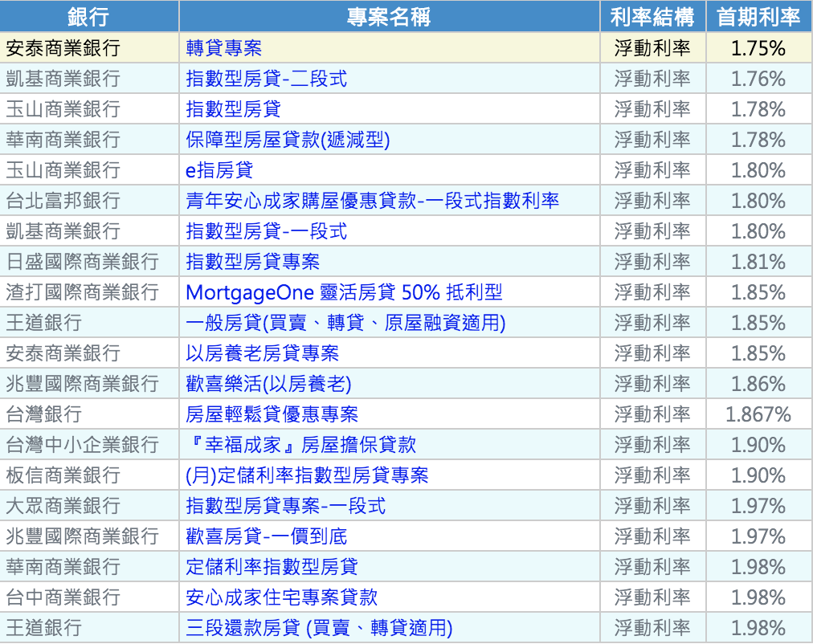Click 安泰商業銀行 in the highlighted top row
The height and width of the screenshot is (644, 813).
[63, 48]
